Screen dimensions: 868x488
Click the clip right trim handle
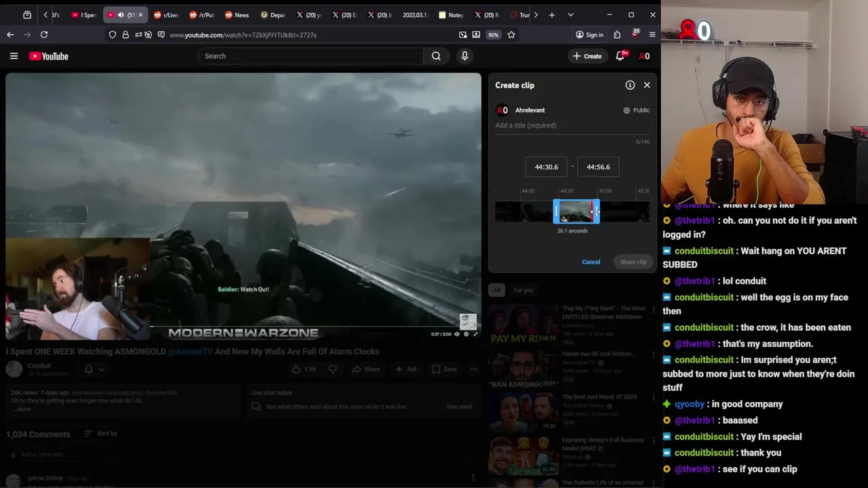[595, 211]
